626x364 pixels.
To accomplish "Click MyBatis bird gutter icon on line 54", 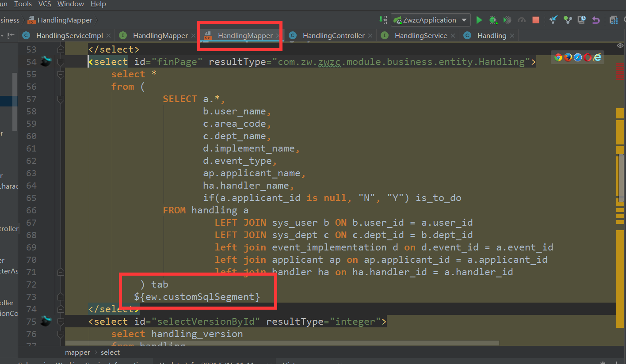I will [46, 61].
